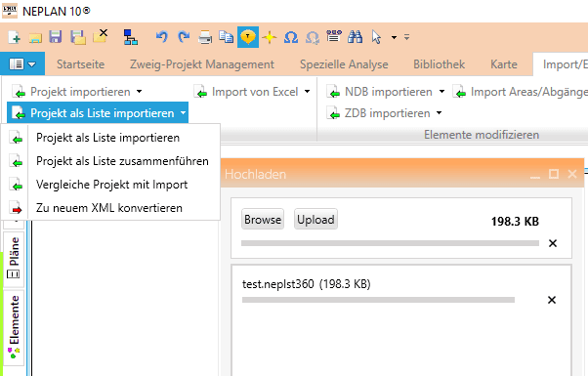
Task: Open pointer tool dropdown arrow
Action: pyautogui.click(x=394, y=37)
